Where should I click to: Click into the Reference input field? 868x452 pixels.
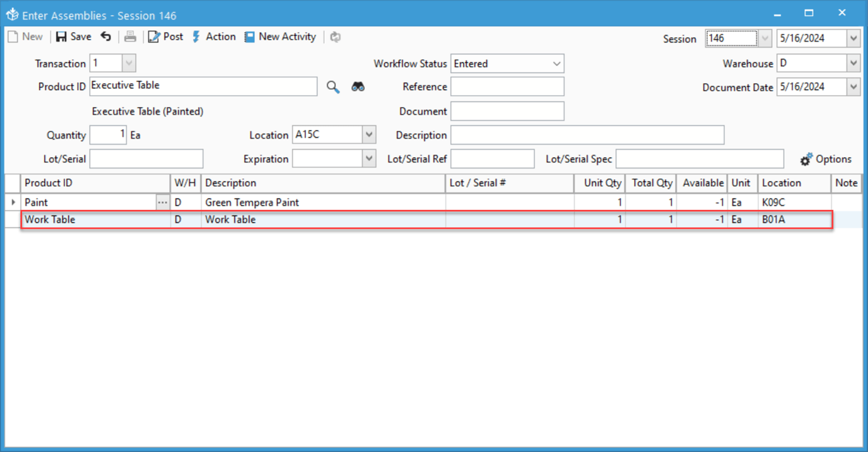(507, 87)
